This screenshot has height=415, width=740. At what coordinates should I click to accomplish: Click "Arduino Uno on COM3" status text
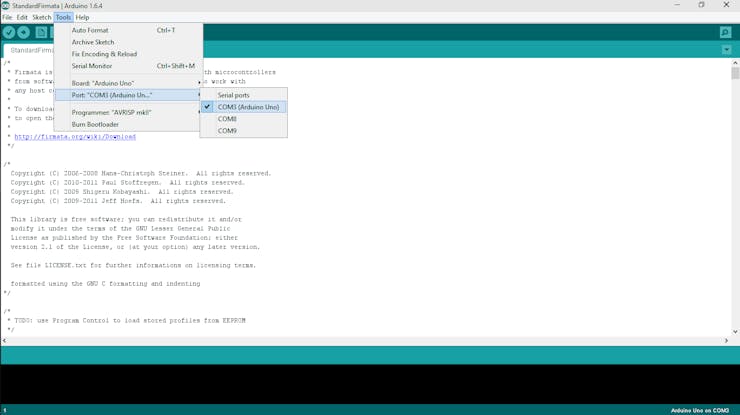coord(699,410)
